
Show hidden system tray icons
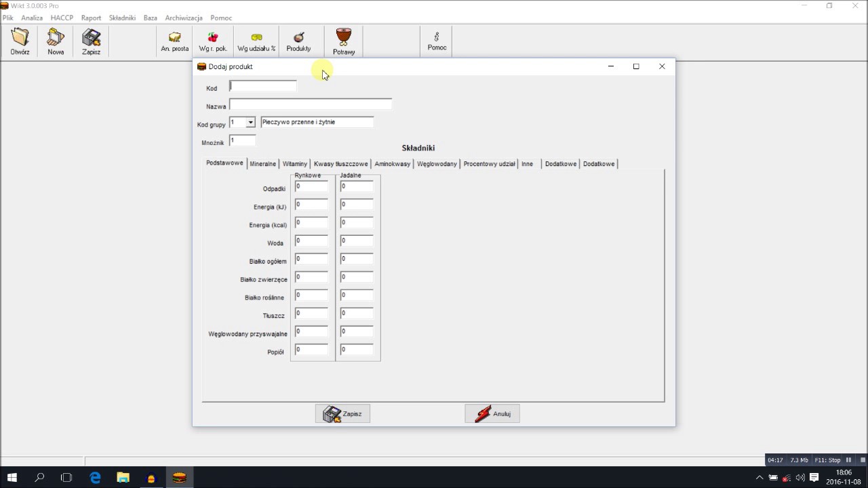tap(759, 477)
